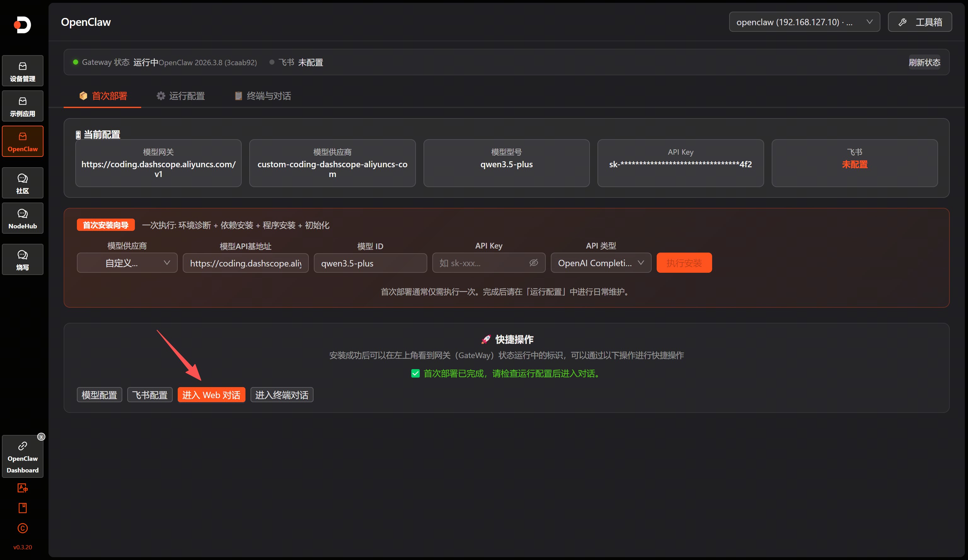This screenshot has height=560, width=968.
Task: Click the 首次安装向导 badge
Action: point(106,225)
